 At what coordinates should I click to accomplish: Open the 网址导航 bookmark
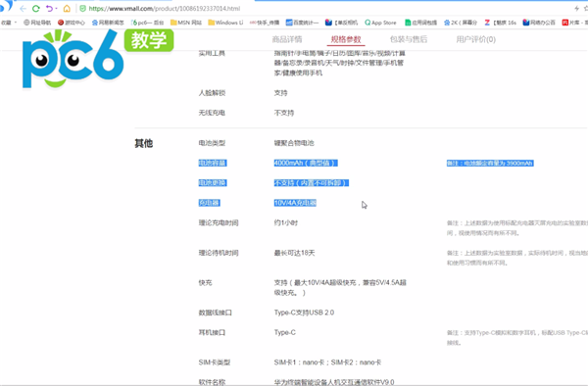point(37,23)
